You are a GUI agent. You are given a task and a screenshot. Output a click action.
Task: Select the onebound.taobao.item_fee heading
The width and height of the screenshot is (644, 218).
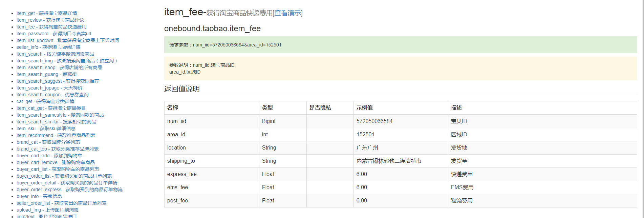tap(212, 28)
